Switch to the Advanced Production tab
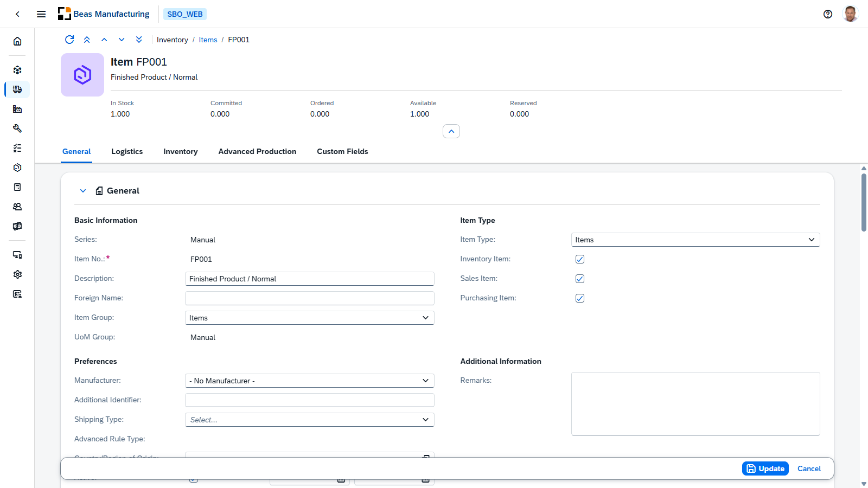 tap(257, 152)
